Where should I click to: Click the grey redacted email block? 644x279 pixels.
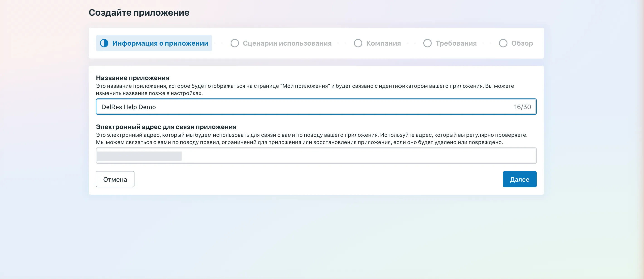[139, 156]
